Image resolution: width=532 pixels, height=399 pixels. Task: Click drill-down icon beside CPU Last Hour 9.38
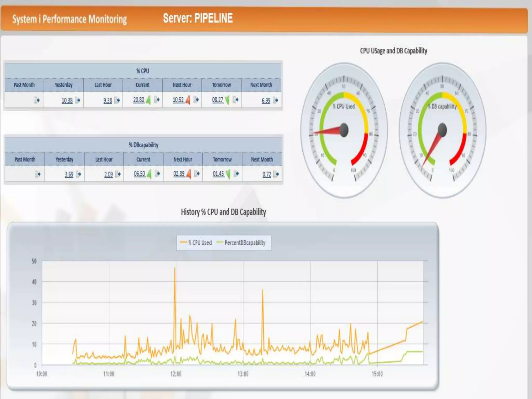click(117, 100)
